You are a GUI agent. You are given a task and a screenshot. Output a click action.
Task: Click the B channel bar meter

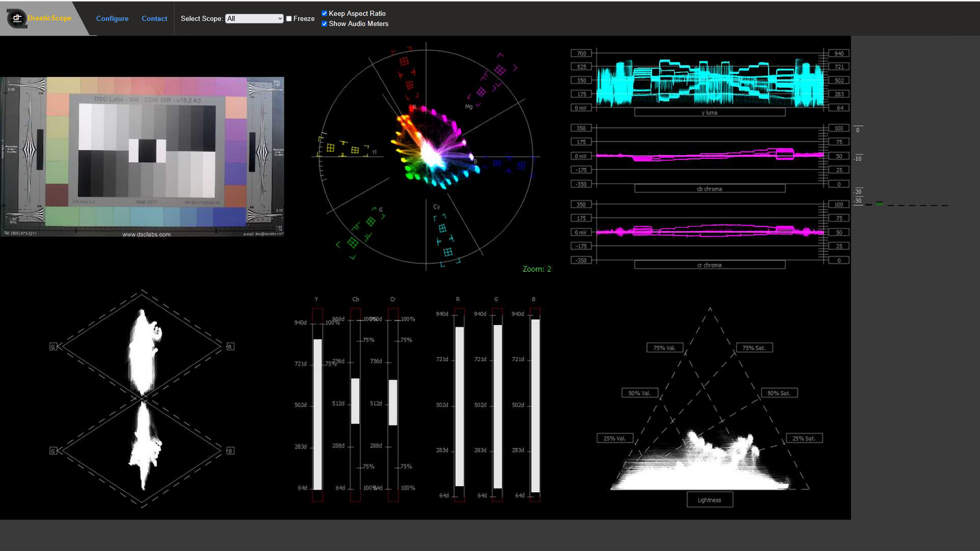tap(535, 405)
